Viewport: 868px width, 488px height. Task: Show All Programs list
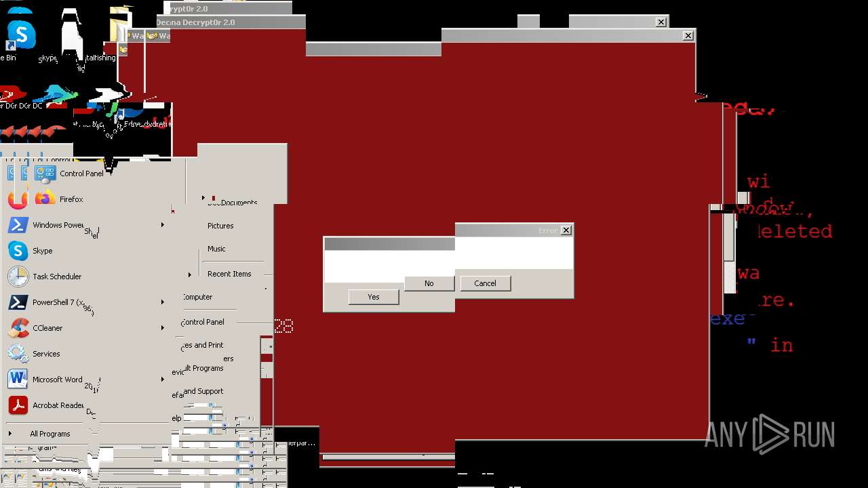[x=50, y=434]
